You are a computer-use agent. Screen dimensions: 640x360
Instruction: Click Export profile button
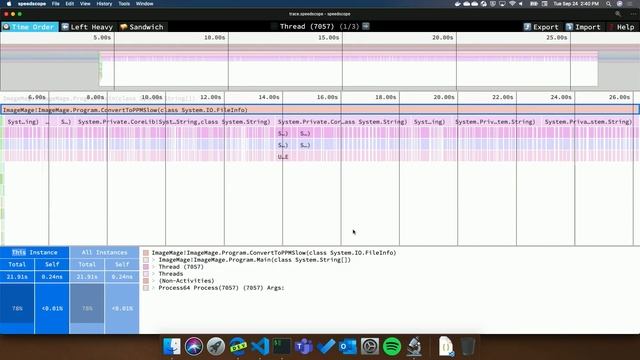tap(541, 27)
